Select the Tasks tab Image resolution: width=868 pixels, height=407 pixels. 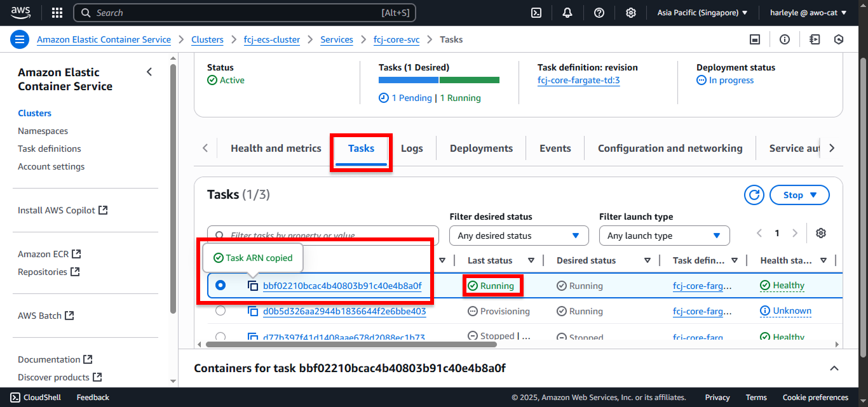tap(361, 148)
